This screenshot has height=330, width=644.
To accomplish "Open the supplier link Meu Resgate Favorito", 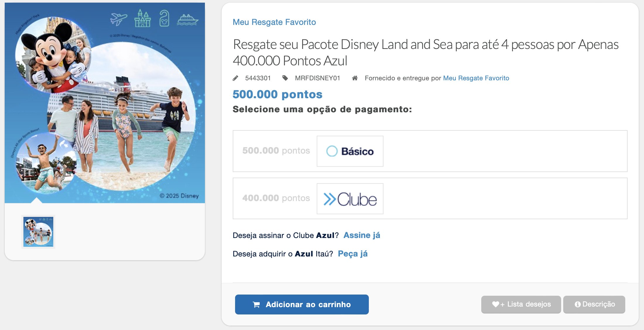I will 476,78.
